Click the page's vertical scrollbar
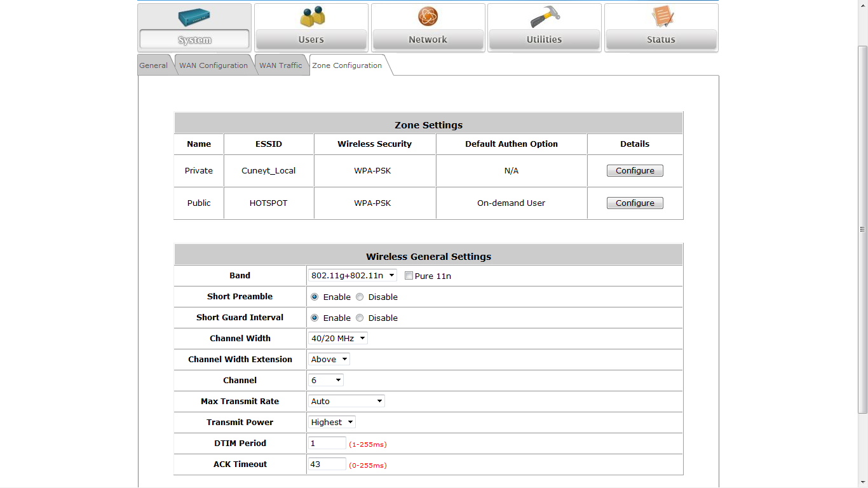The width and height of the screenshot is (868, 488). coord(862,229)
